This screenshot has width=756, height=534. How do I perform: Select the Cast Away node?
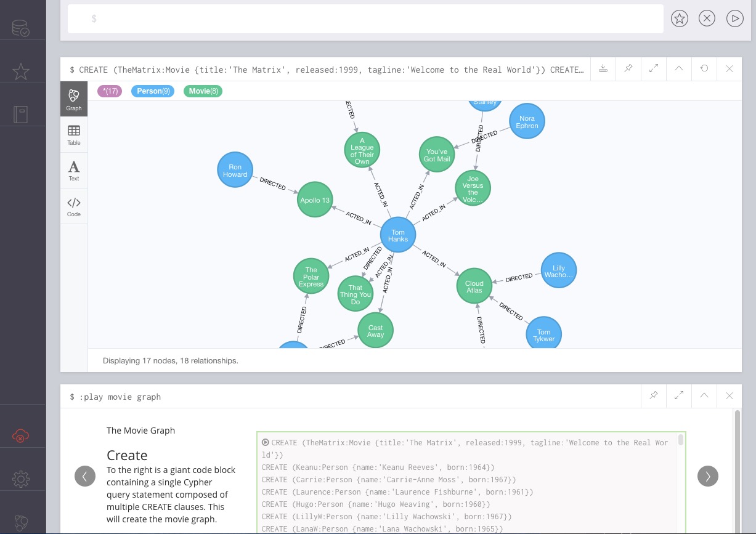point(376,331)
